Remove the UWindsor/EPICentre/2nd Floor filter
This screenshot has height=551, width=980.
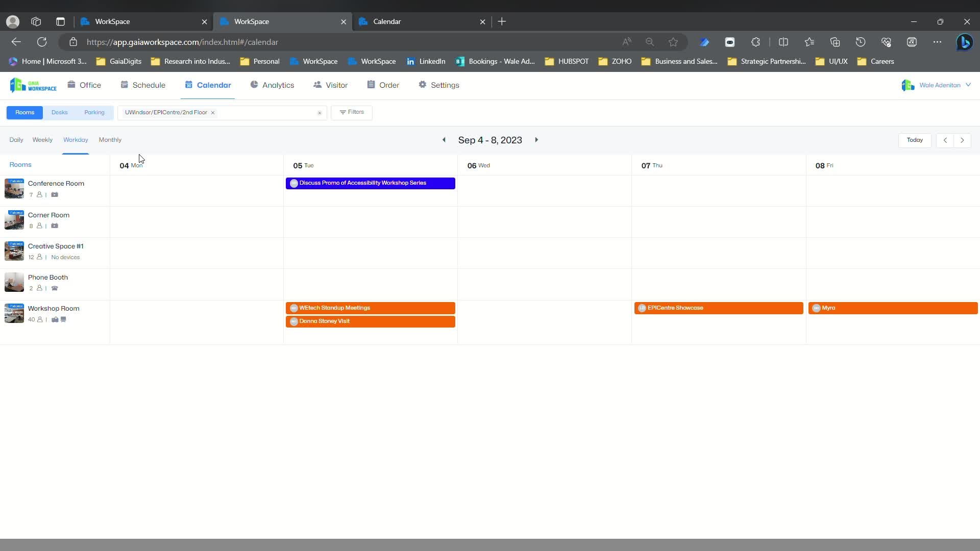[x=212, y=113]
